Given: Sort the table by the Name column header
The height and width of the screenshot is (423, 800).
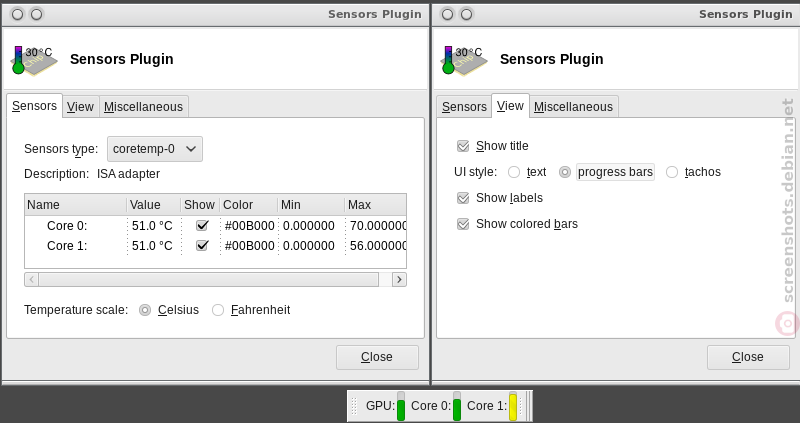Looking at the screenshot, I should coord(76,205).
